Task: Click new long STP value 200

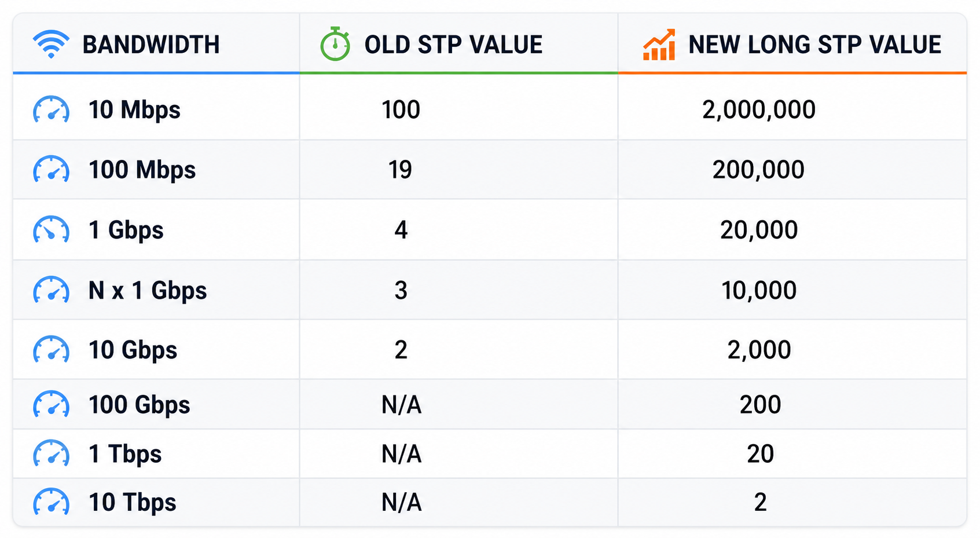Action: 760,405
